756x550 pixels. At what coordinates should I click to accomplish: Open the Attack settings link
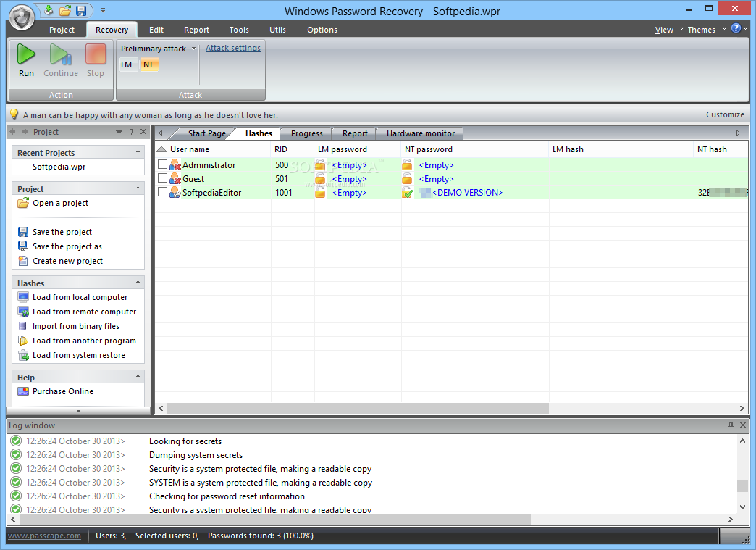coord(233,48)
